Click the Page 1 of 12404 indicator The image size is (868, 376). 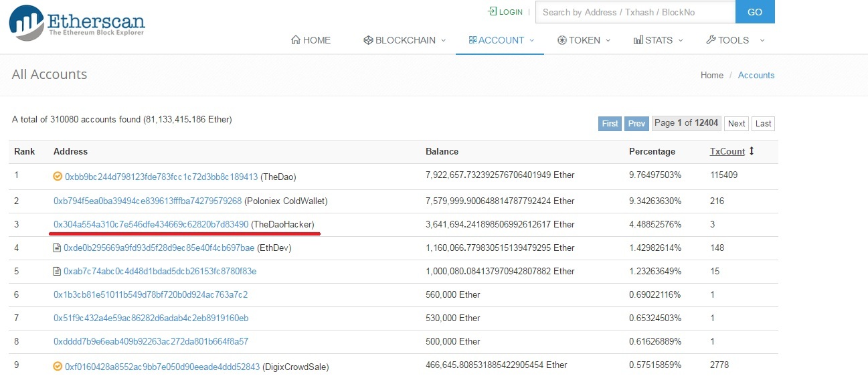(686, 123)
